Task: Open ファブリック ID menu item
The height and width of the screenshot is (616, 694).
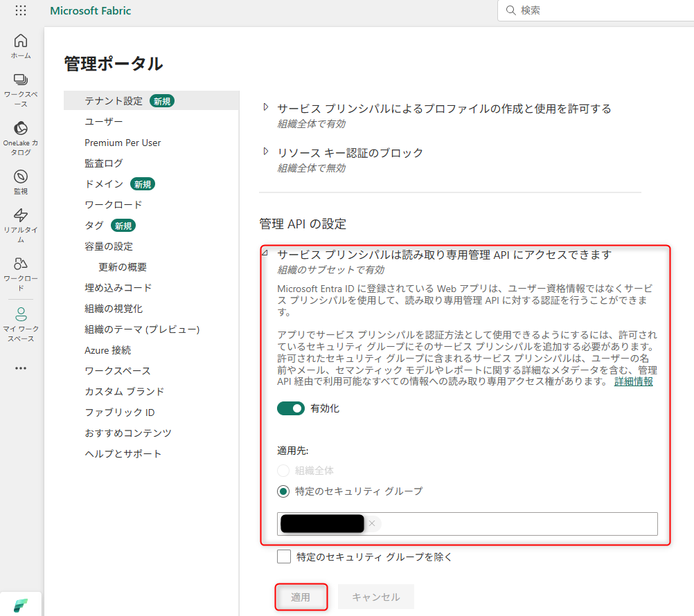Action: click(x=120, y=413)
